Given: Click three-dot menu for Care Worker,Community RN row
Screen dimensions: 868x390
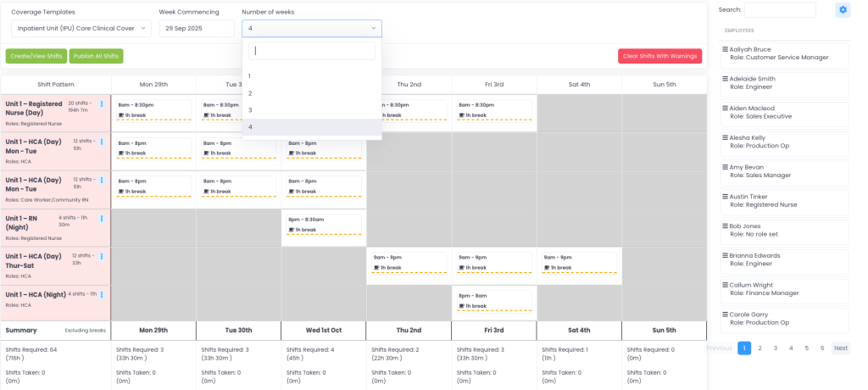Looking at the screenshot, I should [102, 181].
